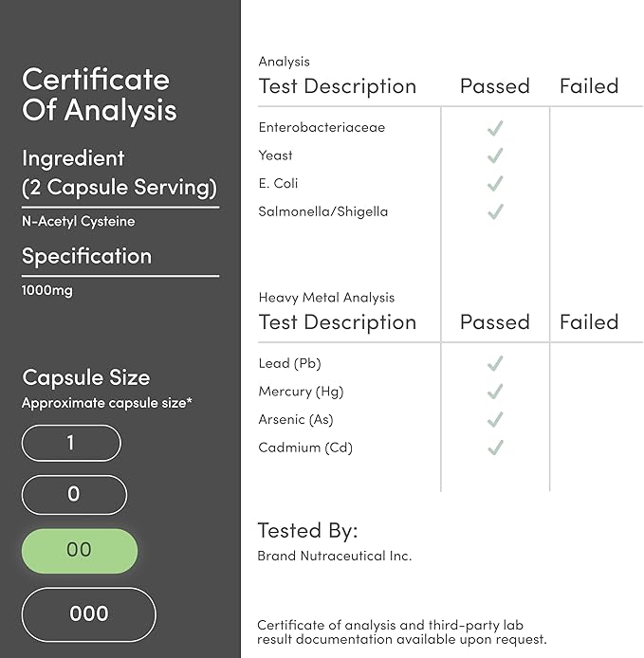Click the Yeast passed checkmark
Screen dimensions: 644x658
click(495, 155)
